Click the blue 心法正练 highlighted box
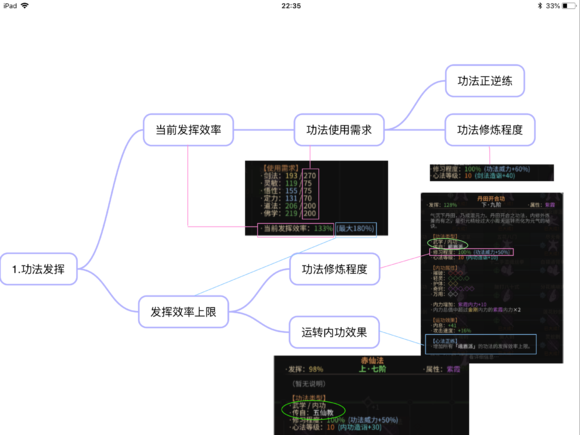The height and width of the screenshot is (435, 580). coord(481,344)
